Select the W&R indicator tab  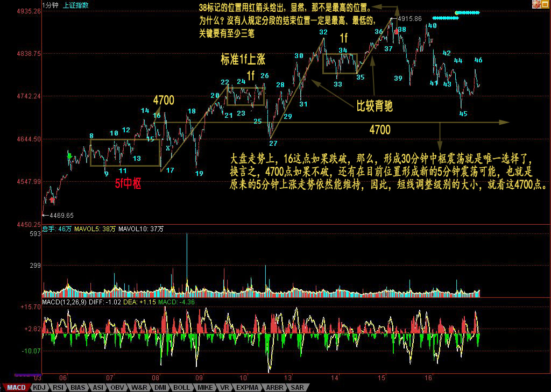[139, 387]
